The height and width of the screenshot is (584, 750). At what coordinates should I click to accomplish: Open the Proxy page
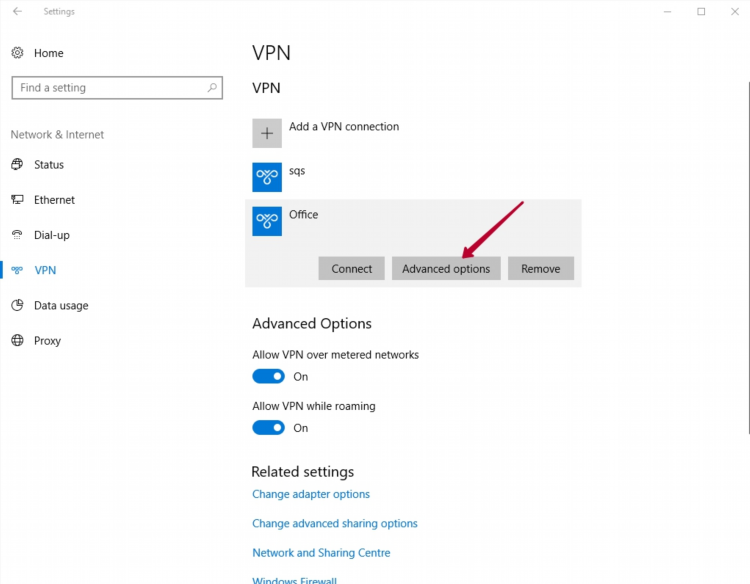click(47, 341)
